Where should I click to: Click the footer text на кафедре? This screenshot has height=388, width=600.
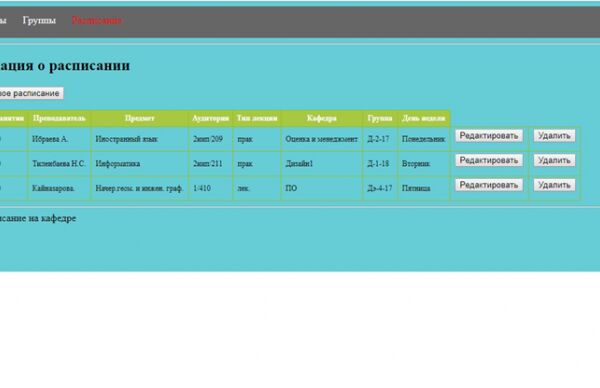(53, 218)
